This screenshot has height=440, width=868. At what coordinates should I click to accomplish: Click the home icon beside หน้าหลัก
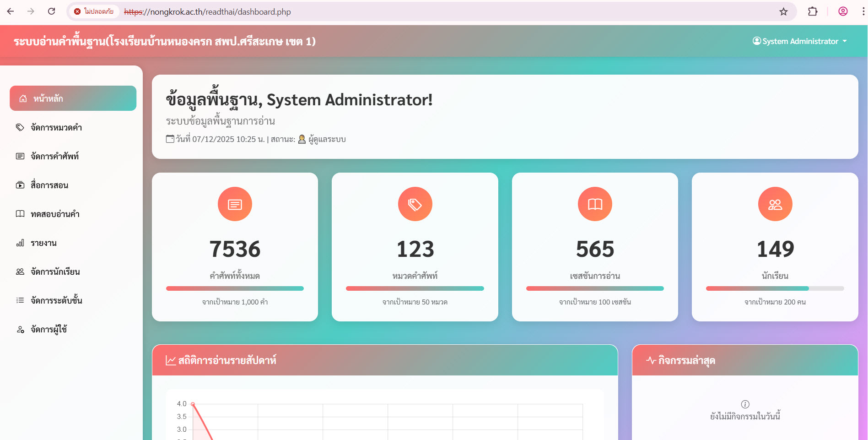point(23,98)
